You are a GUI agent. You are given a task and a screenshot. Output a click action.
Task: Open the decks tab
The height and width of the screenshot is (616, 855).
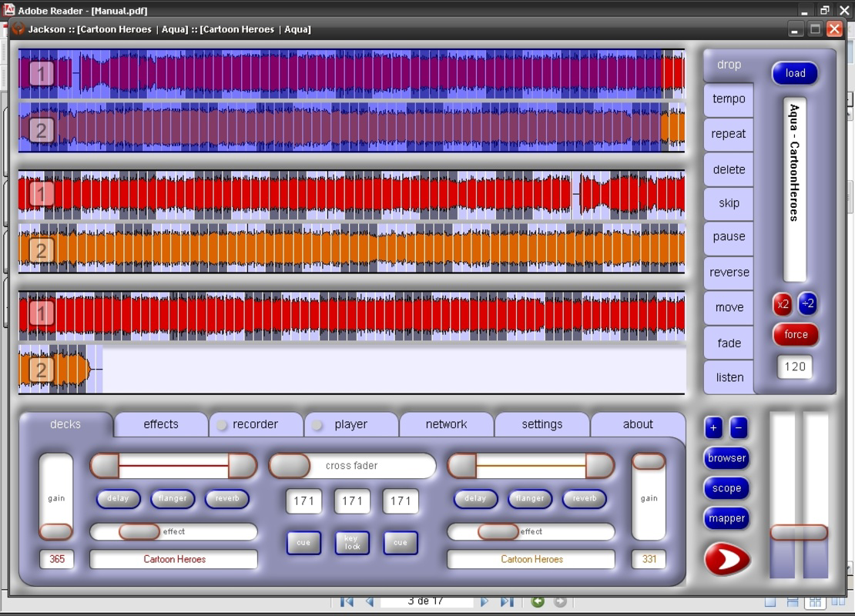[x=65, y=424]
